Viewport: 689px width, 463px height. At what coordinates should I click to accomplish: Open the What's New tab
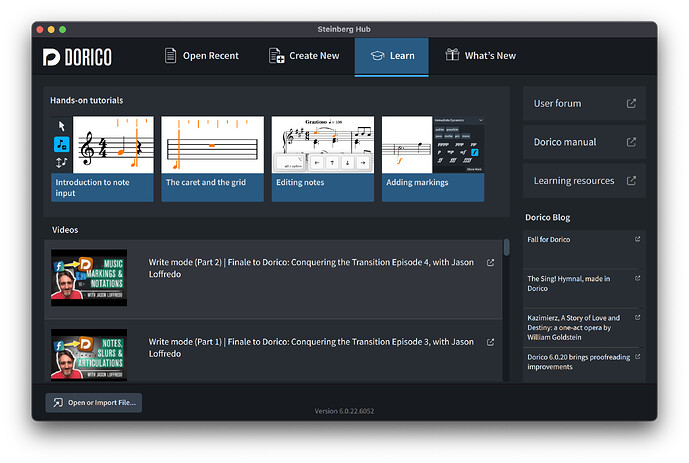[x=480, y=56]
